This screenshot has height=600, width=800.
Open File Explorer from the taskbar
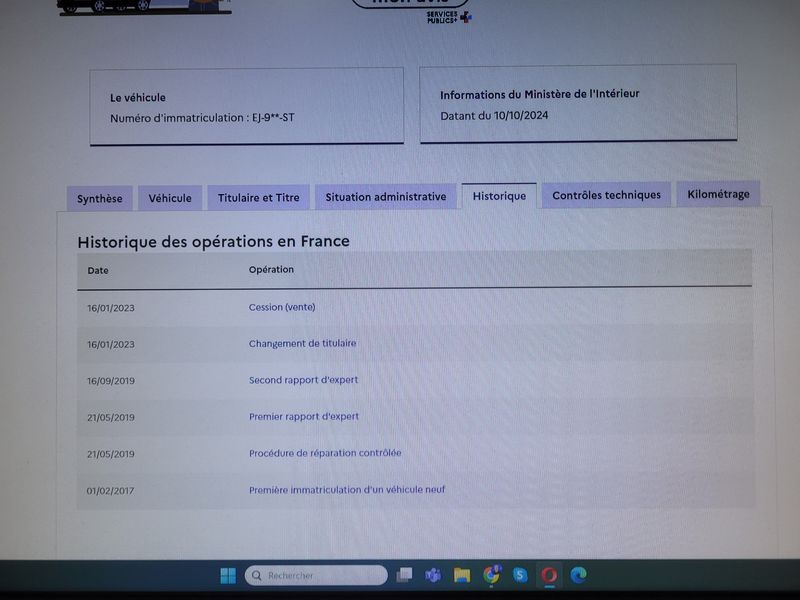click(462, 575)
